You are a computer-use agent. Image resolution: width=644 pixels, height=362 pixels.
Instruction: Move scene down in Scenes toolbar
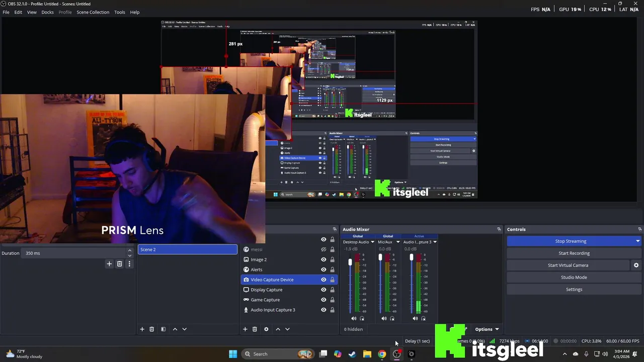[184, 329]
